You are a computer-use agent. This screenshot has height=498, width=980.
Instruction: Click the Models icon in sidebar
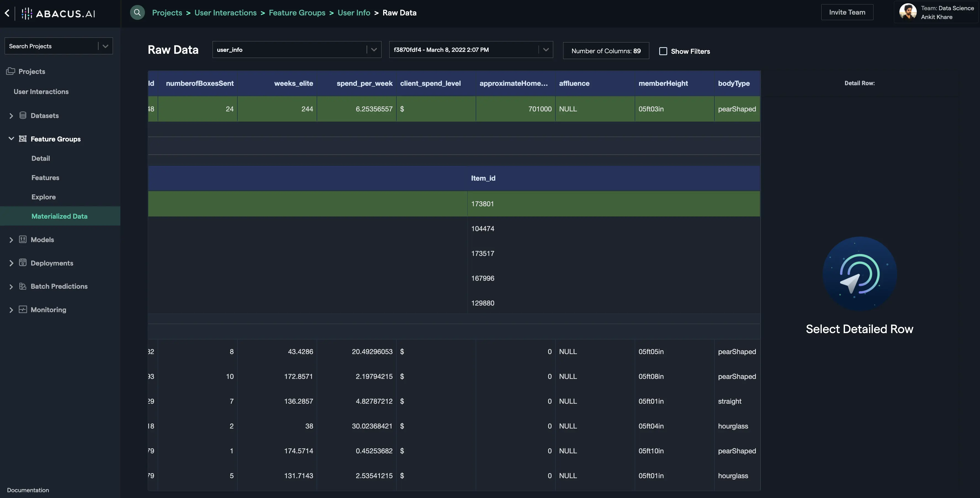click(23, 240)
